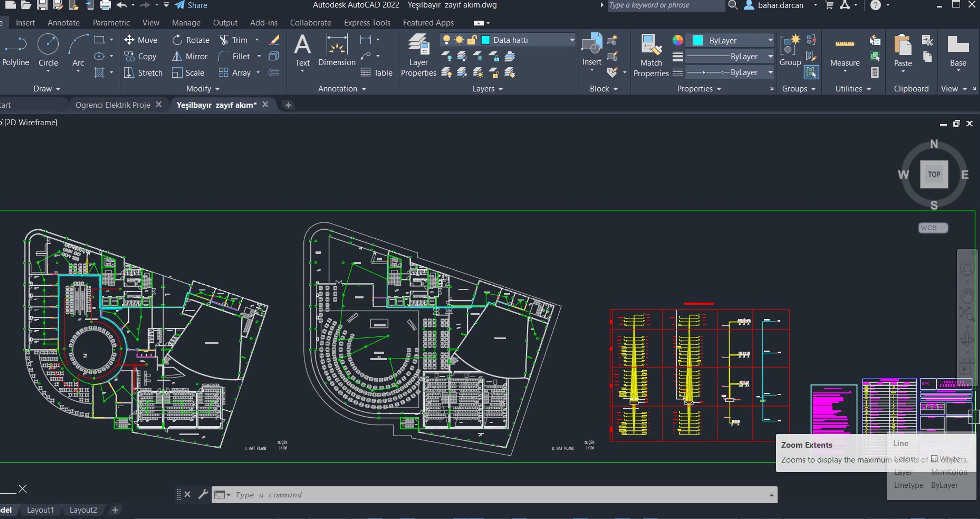Image resolution: width=980 pixels, height=519 pixels.
Task: Toggle layer freeze sun icon
Action: click(459, 40)
